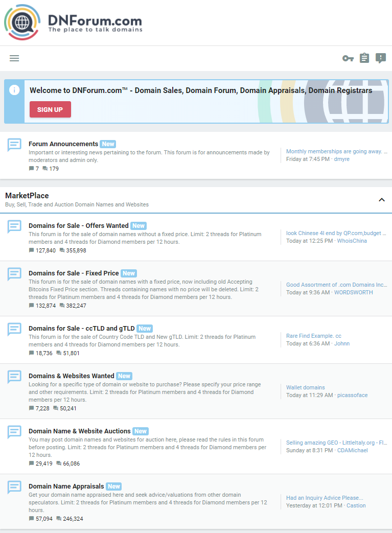
Task: Click the Forum Announcements forum icon
Action: pyautogui.click(x=15, y=145)
